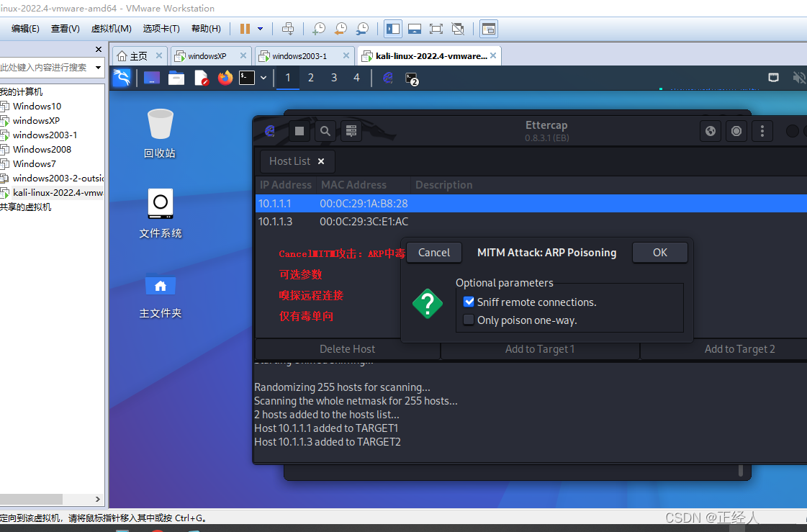Open the 主文件夹 desktop icon
Viewport: 807px width, 532px height.
tap(160, 295)
